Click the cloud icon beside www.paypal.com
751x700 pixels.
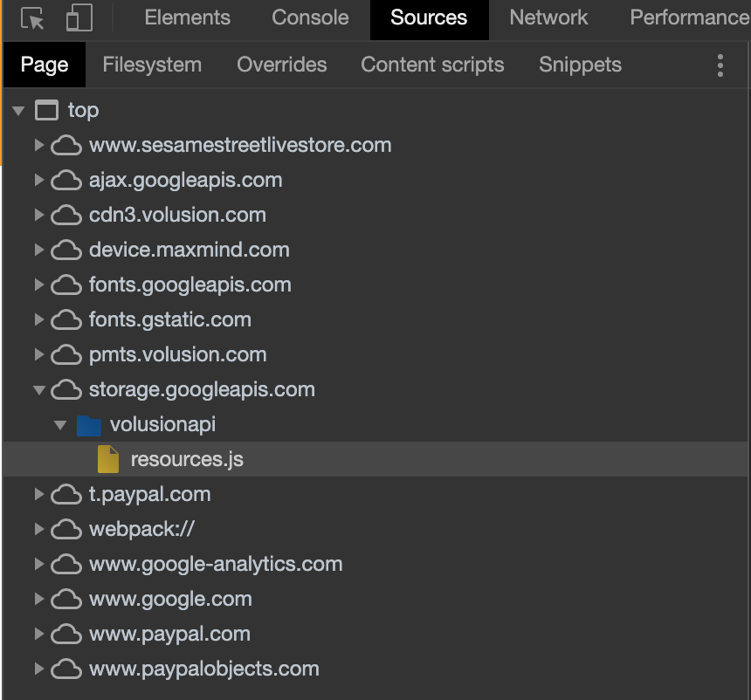pyautogui.click(x=66, y=635)
